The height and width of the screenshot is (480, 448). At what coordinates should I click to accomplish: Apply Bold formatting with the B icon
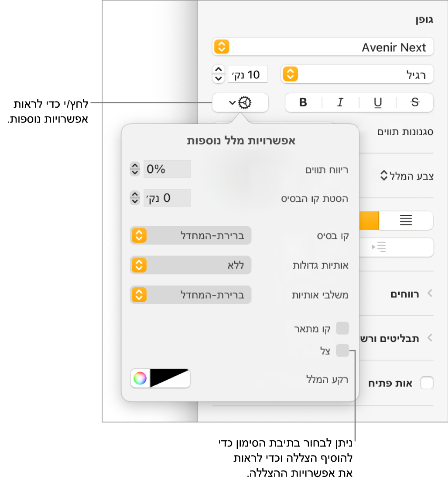[303, 102]
